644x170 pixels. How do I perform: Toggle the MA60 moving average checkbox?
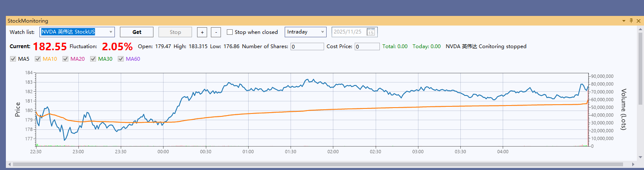121,59
